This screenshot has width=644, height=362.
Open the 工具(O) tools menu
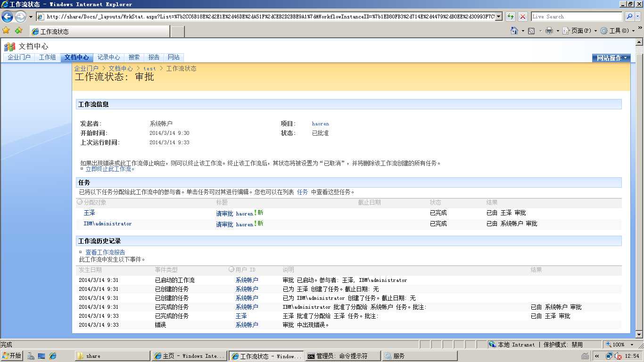(617, 31)
